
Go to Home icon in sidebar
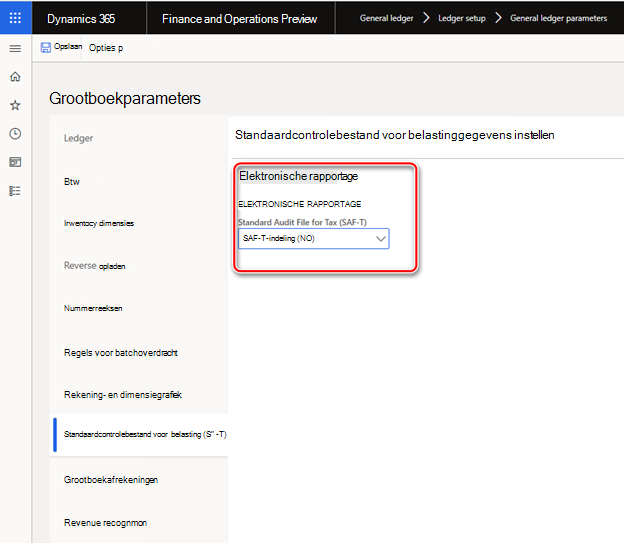pos(15,76)
